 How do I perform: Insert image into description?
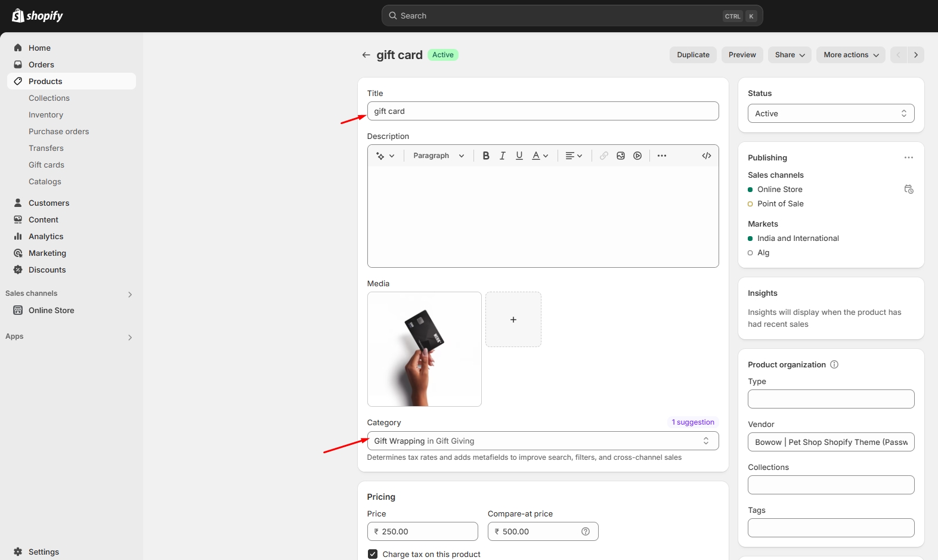(x=621, y=156)
